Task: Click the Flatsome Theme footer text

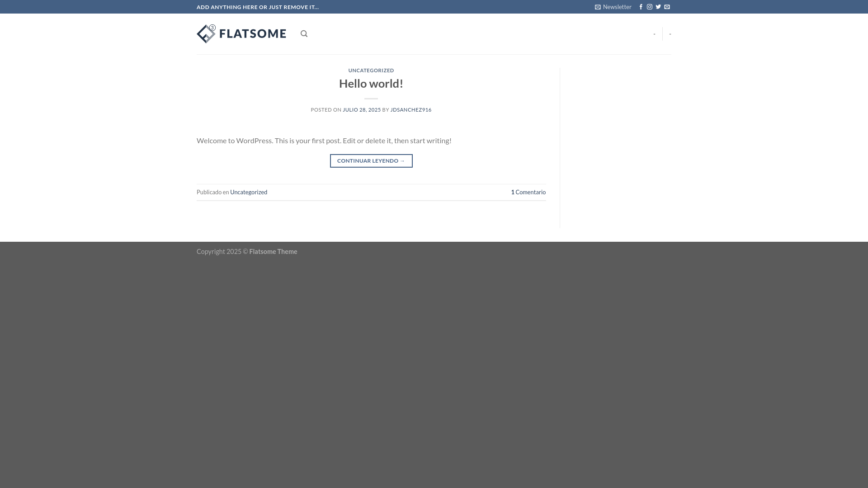Action: (x=273, y=252)
